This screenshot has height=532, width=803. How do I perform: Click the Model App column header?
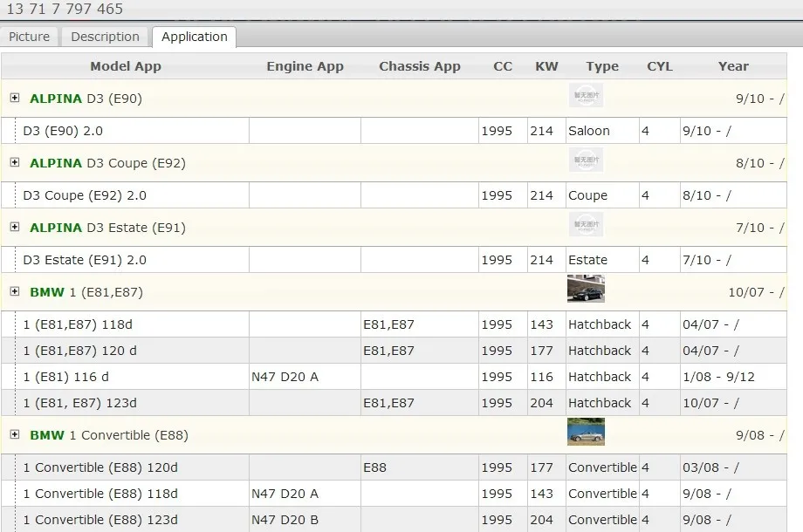[x=126, y=66]
